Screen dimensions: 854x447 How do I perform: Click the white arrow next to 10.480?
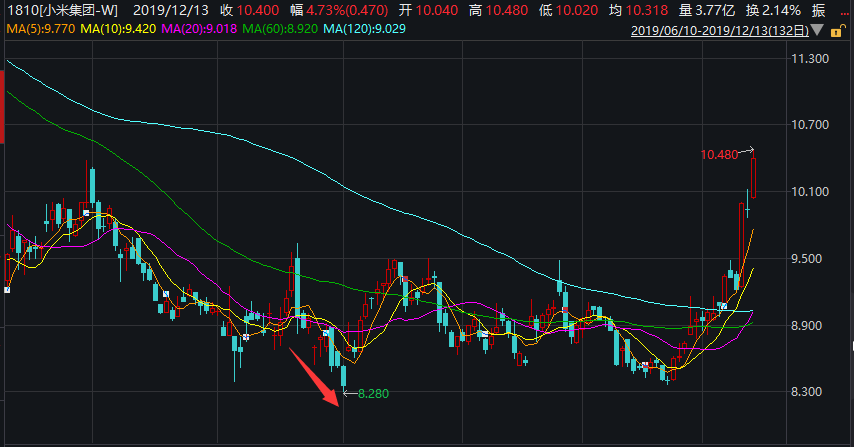pos(747,151)
